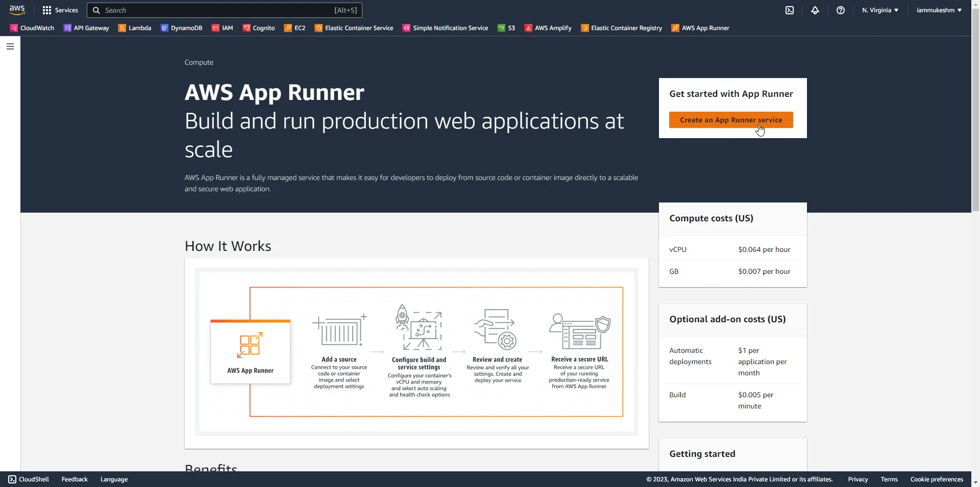Expand the left navigation hamburger menu

pyautogui.click(x=10, y=46)
